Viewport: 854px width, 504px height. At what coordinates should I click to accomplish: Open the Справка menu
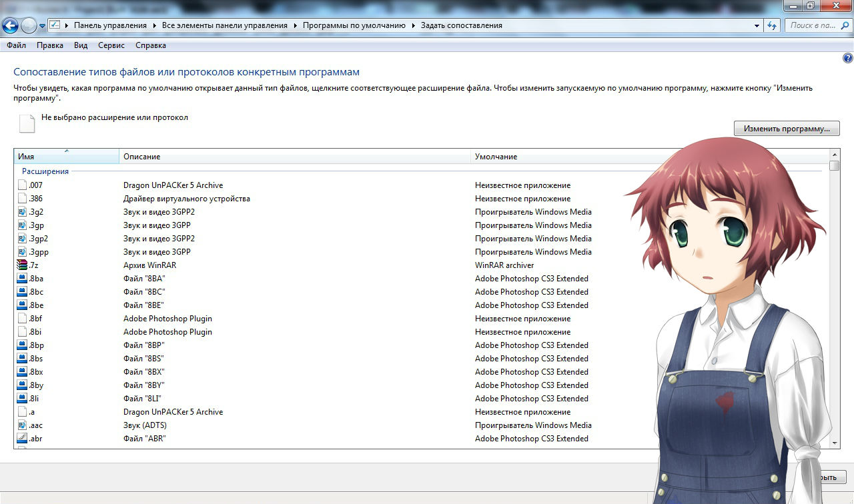coord(151,45)
